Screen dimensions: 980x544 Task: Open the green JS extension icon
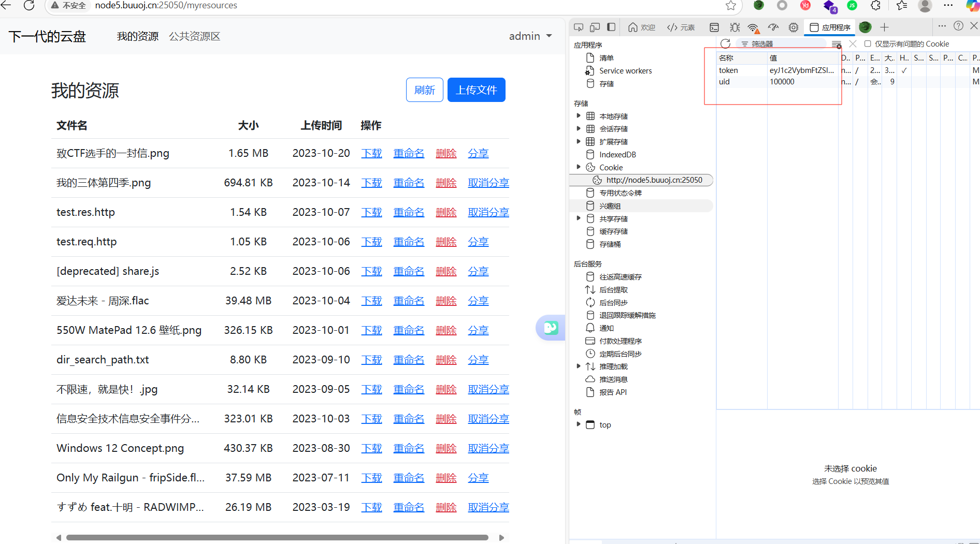point(852,5)
